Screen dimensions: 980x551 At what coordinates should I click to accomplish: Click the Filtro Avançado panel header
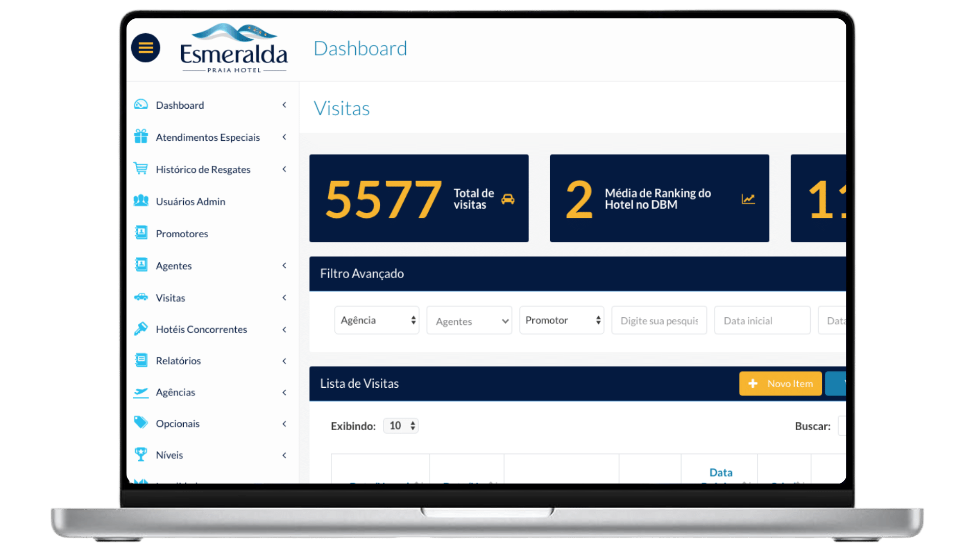pos(577,273)
